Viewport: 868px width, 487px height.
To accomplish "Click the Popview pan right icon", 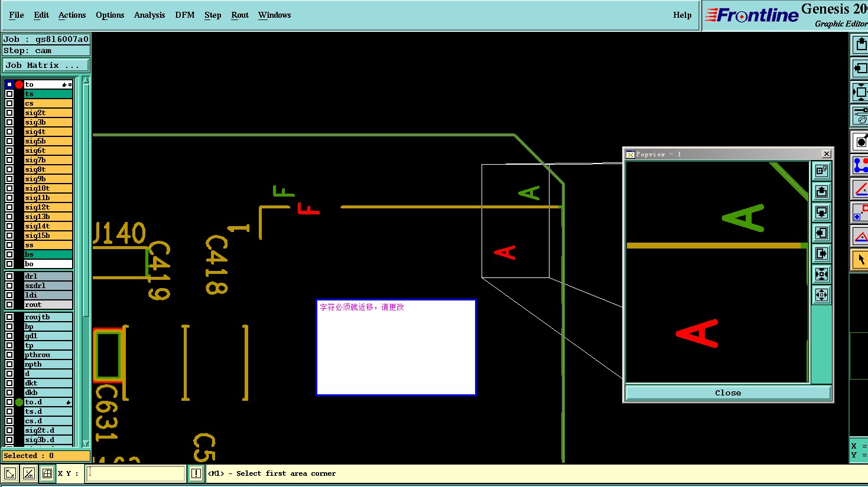I will click(821, 253).
